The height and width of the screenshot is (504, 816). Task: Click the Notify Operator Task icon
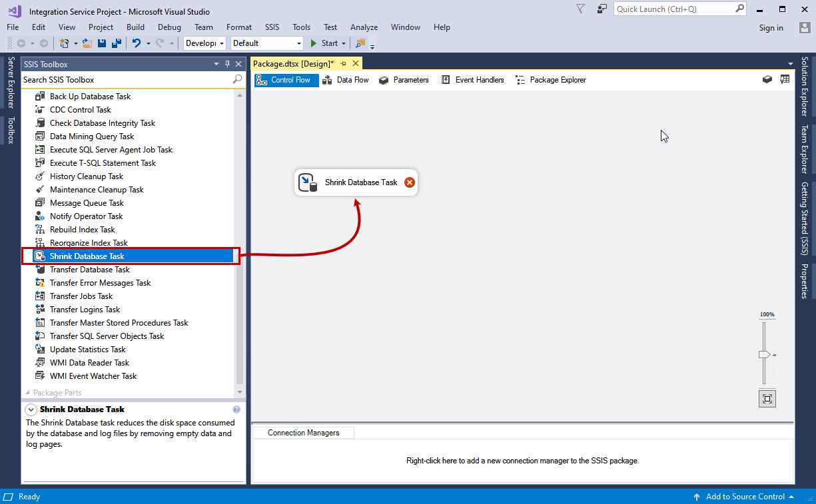[40, 216]
